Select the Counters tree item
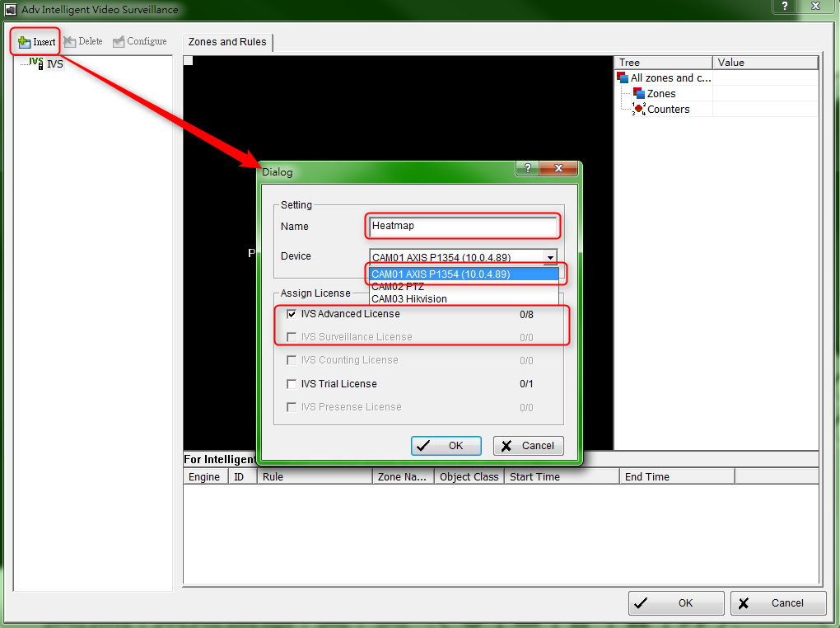 pyautogui.click(x=668, y=110)
